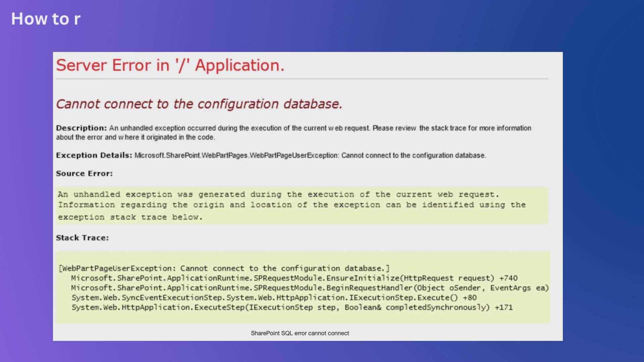Click the SyncEventExecutionStep stack trace line
The height and width of the screenshot is (362, 644).
pos(274,298)
